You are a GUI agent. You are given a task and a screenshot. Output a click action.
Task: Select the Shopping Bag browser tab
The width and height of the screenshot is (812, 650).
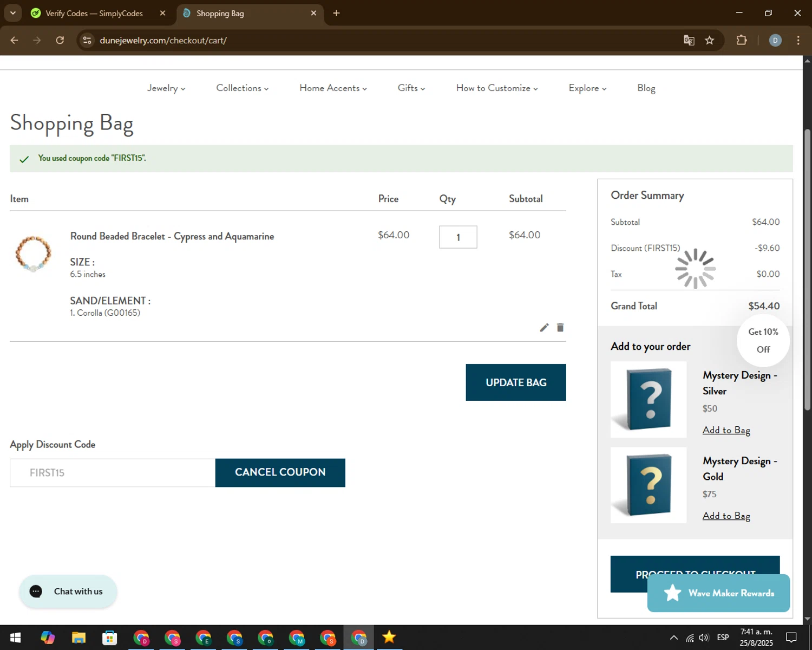click(249, 13)
